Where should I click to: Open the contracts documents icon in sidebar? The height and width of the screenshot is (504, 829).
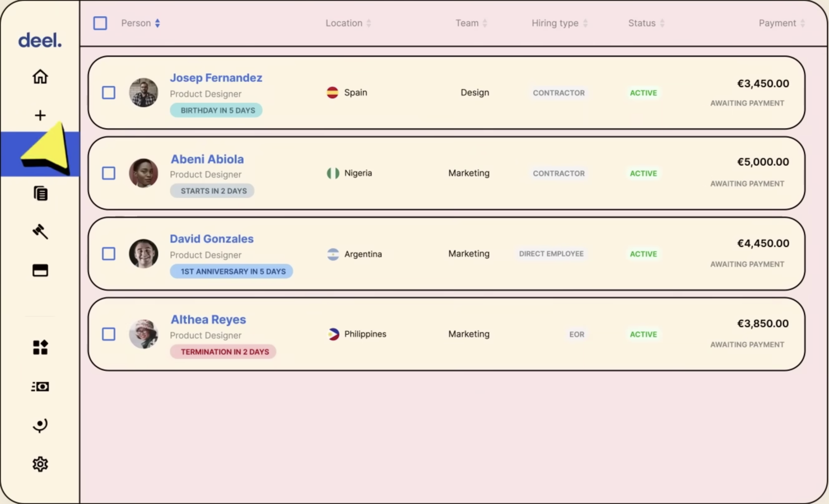click(x=40, y=193)
